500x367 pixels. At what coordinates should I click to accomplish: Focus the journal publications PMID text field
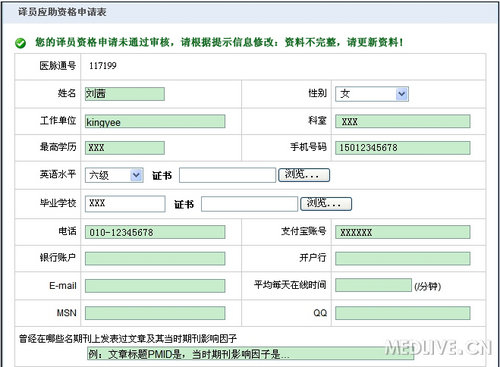250,353
